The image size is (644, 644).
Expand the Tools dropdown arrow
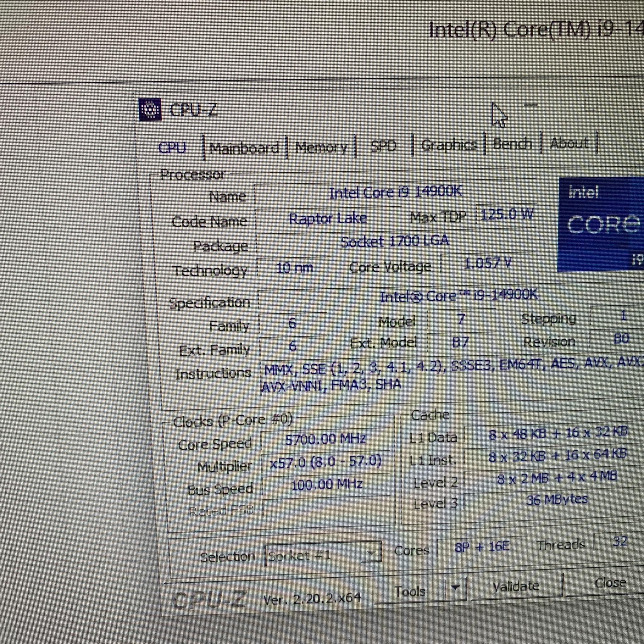tap(456, 588)
